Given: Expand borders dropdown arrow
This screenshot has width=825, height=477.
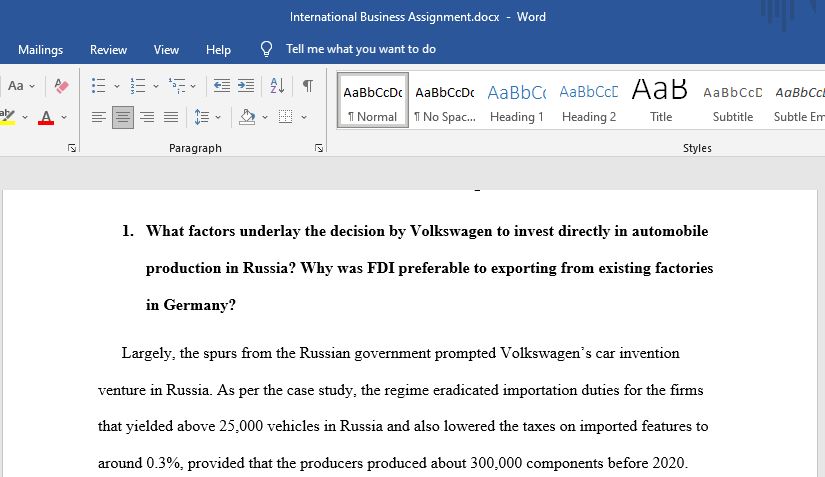Looking at the screenshot, I should (304, 117).
